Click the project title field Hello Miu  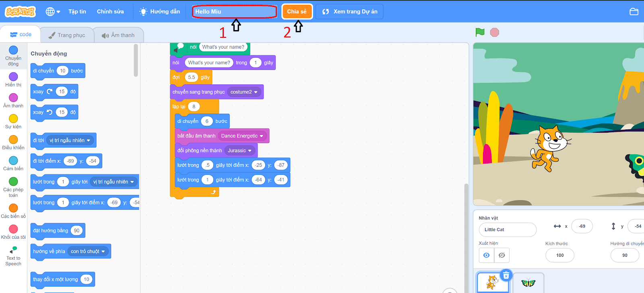[234, 12]
